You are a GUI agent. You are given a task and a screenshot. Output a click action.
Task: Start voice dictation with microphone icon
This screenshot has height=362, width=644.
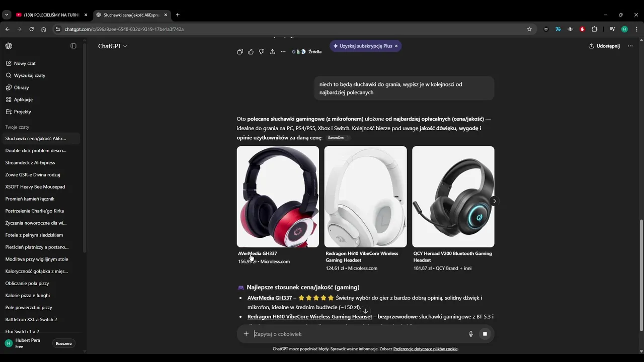pos(471,334)
